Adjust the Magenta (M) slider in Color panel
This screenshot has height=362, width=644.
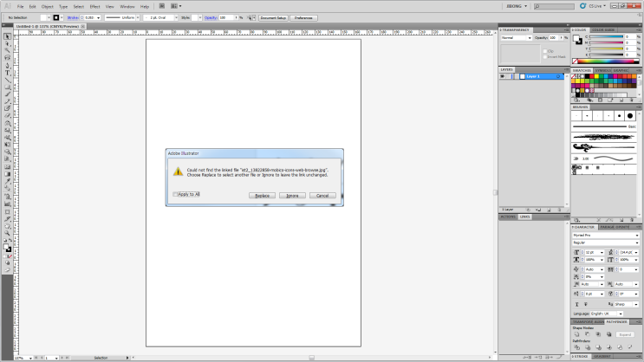pos(606,42)
